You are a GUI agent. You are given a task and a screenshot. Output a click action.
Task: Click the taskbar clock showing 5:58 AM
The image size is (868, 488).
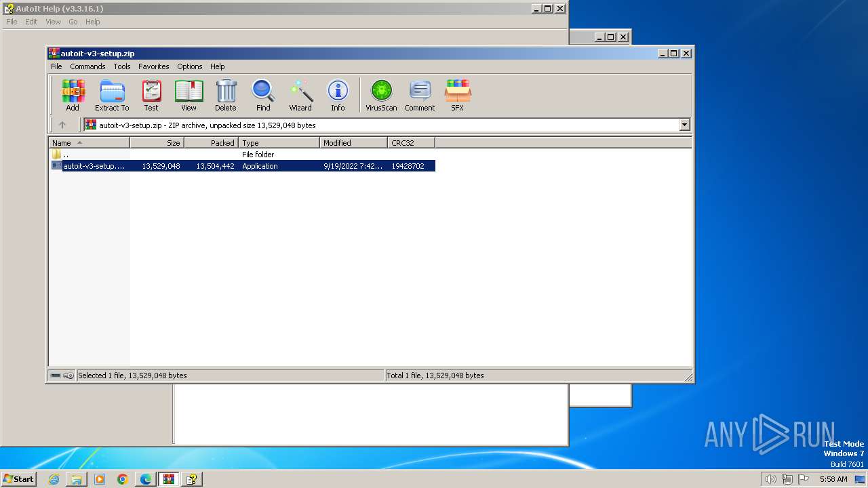833,479
